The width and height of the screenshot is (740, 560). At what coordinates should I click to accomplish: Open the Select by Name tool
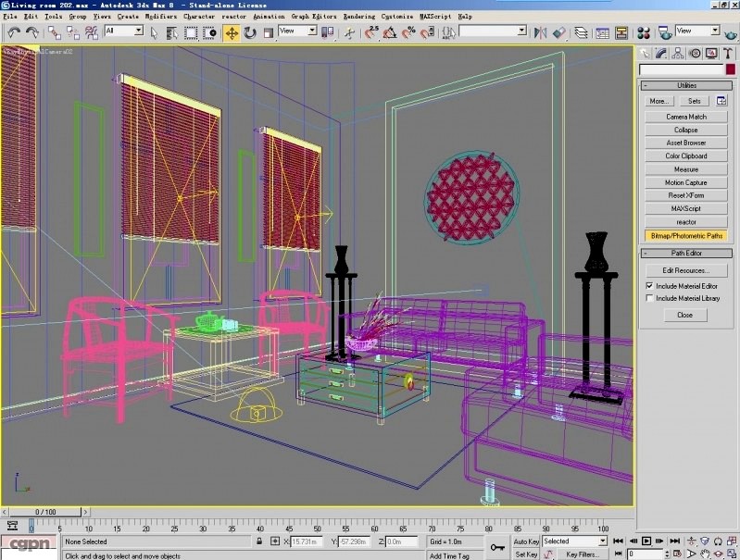(171, 32)
